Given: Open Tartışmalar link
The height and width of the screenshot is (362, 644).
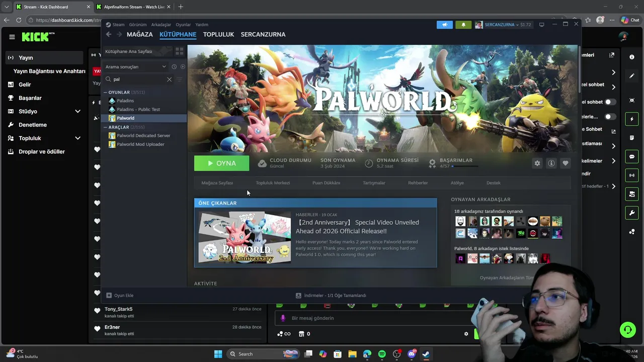Looking at the screenshot, I should 374,183.
